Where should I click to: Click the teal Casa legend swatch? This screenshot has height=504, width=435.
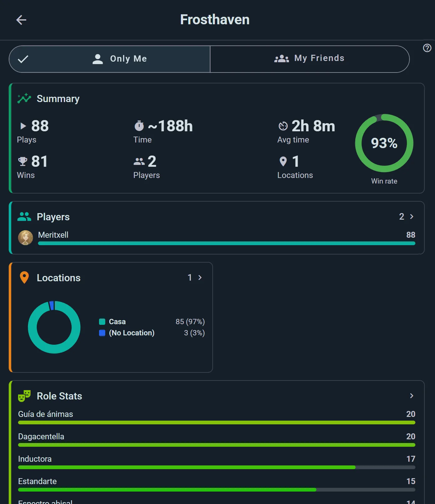coord(102,321)
